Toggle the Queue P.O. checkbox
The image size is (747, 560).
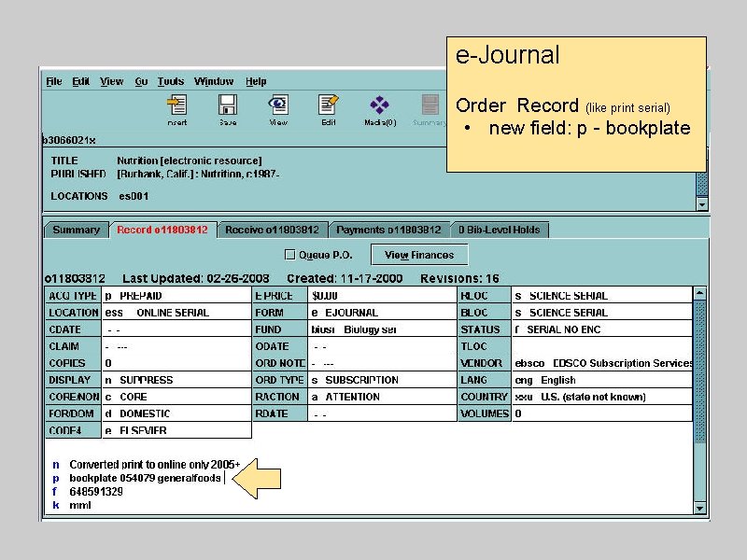click(289, 255)
